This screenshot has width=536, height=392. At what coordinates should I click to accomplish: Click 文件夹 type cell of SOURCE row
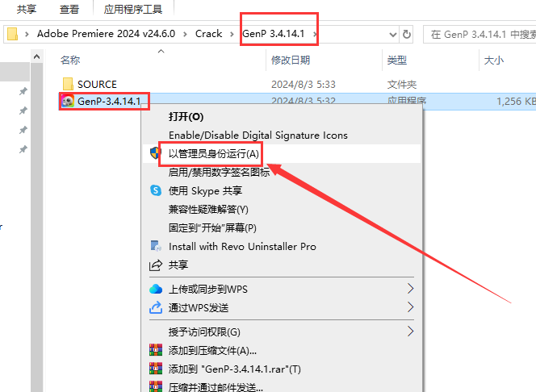[x=402, y=85]
